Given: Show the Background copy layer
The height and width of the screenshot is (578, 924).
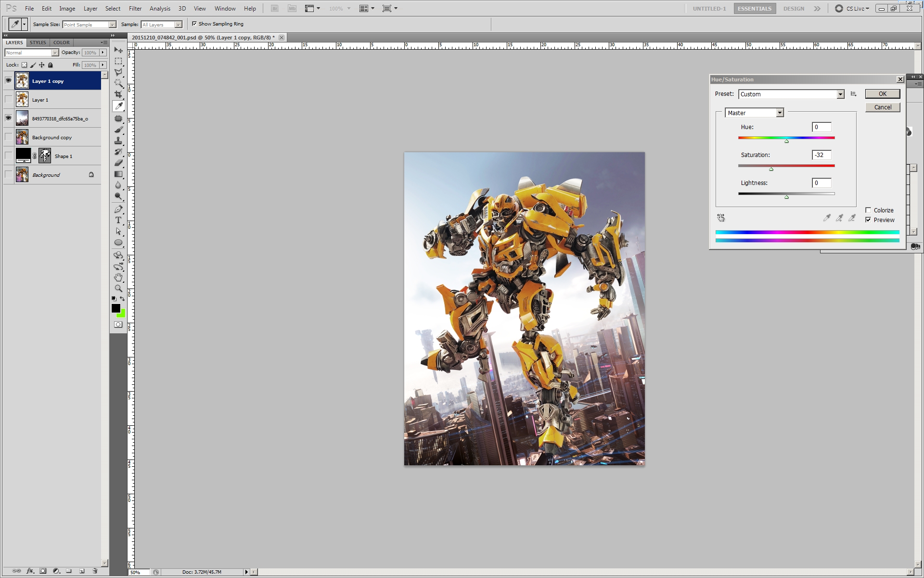Looking at the screenshot, I should [8, 137].
